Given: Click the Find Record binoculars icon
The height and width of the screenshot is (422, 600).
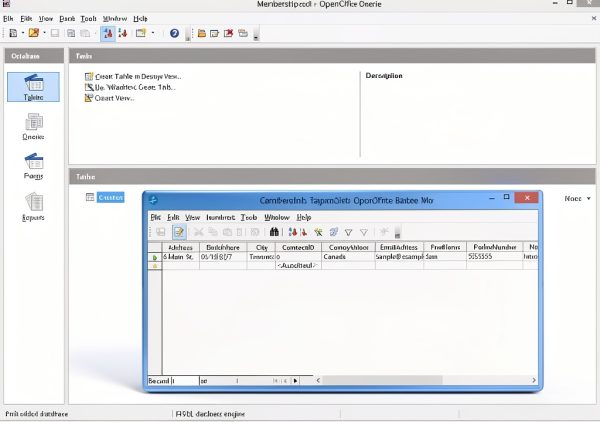Looking at the screenshot, I should click(274, 231).
